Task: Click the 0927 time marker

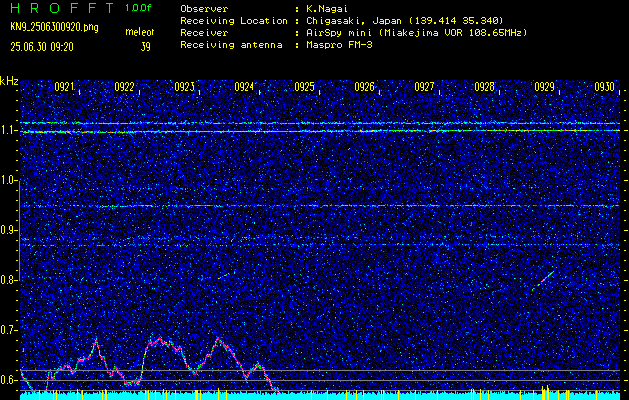Action: pos(424,87)
